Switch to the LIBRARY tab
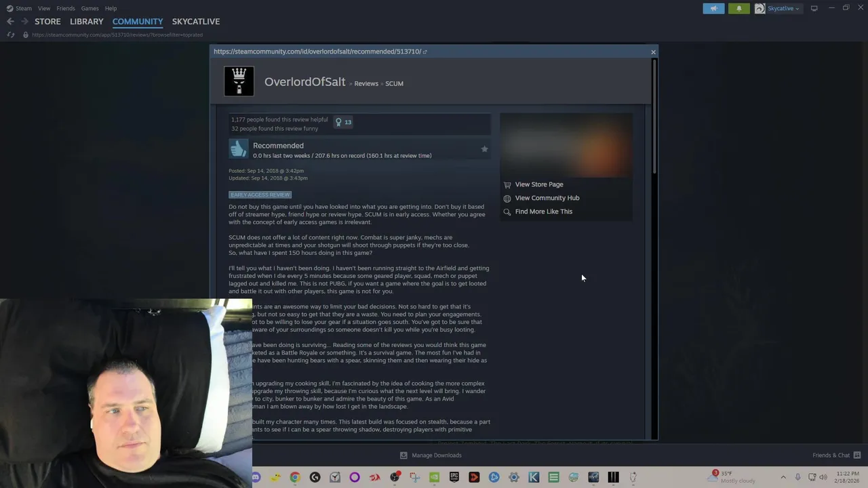This screenshot has width=868, height=488. 87,22
